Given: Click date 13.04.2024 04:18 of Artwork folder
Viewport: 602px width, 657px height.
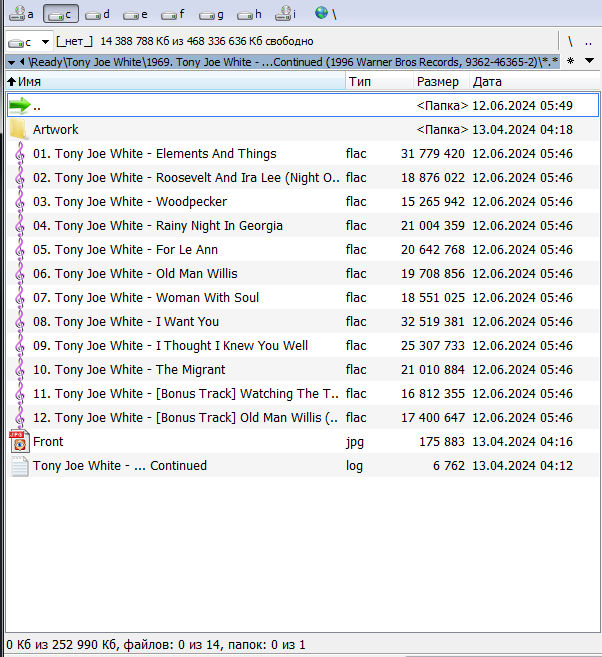Looking at the screenshot, I should [x=522, y=129].
